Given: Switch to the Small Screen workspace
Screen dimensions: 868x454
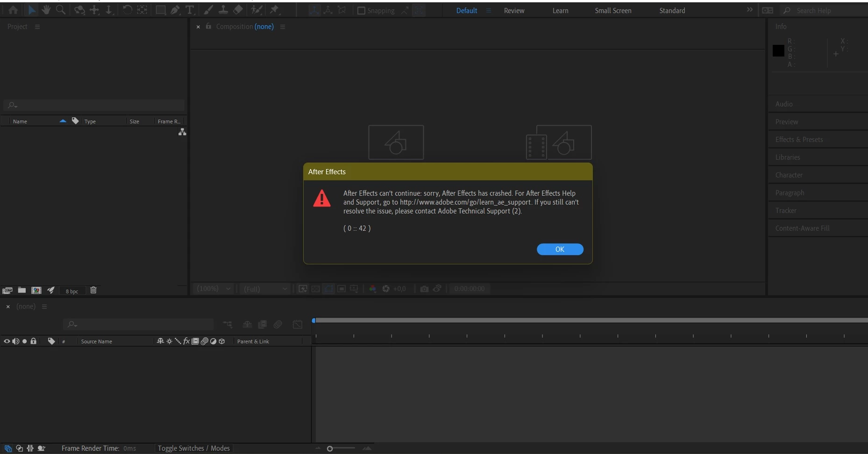Looking at the screenshot, I should click(x=613, y=10).
